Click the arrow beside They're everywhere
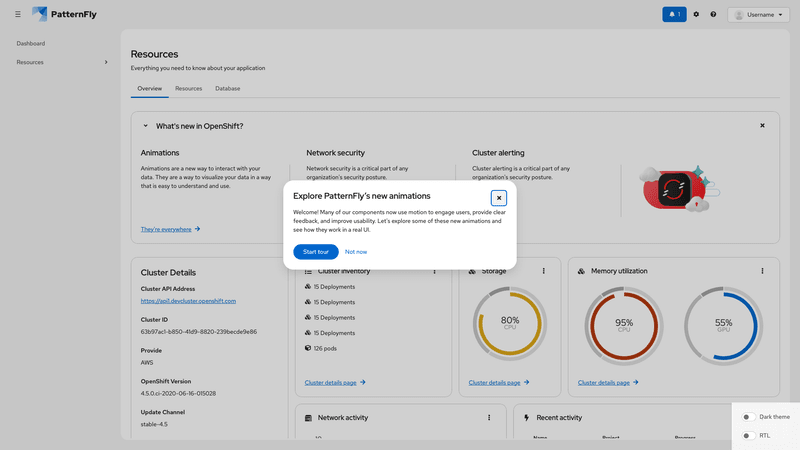Image resolution: width=800 pixels, height=450 pixels. click(197, 229)
